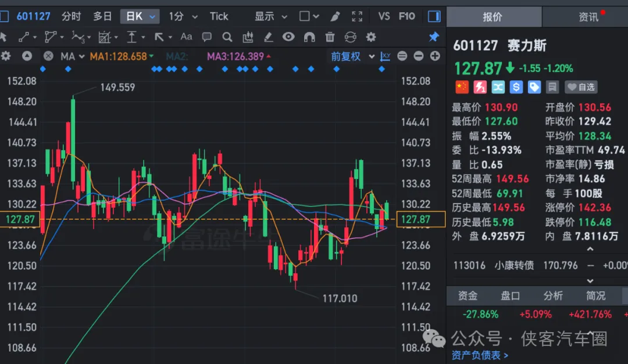The image size is (628, 364).
Task: Enter fullscreen chart mode
Action: 357,16
